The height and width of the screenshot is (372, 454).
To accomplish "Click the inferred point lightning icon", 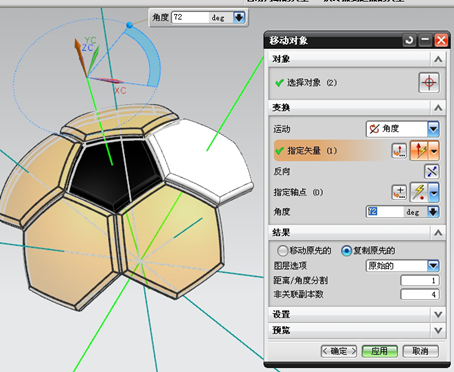I will coord(419,192).
